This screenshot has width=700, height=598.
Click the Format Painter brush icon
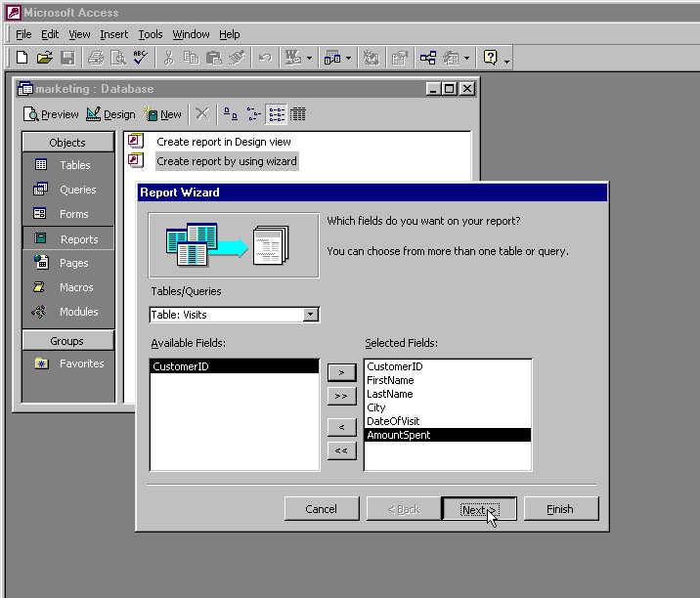[237, 58]
